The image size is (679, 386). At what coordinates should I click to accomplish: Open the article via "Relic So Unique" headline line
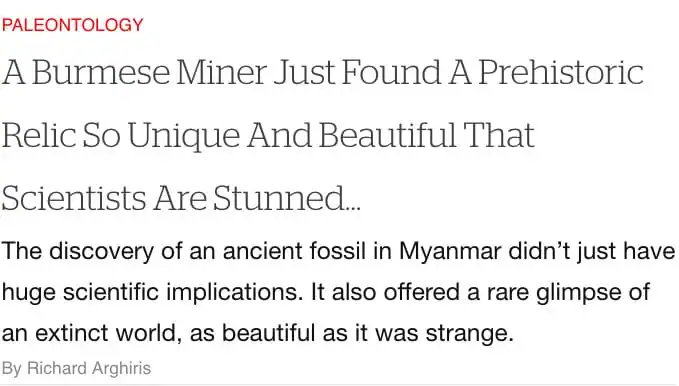268,135
